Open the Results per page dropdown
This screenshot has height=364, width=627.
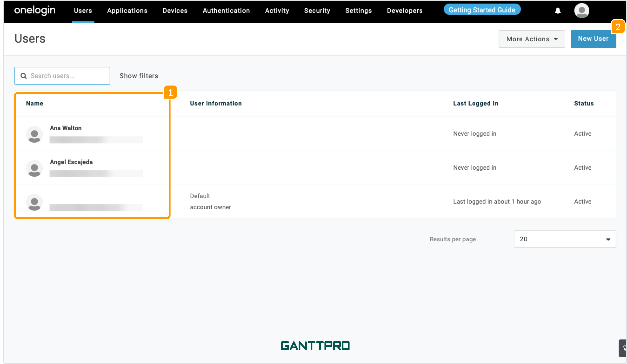coord(565,239)
